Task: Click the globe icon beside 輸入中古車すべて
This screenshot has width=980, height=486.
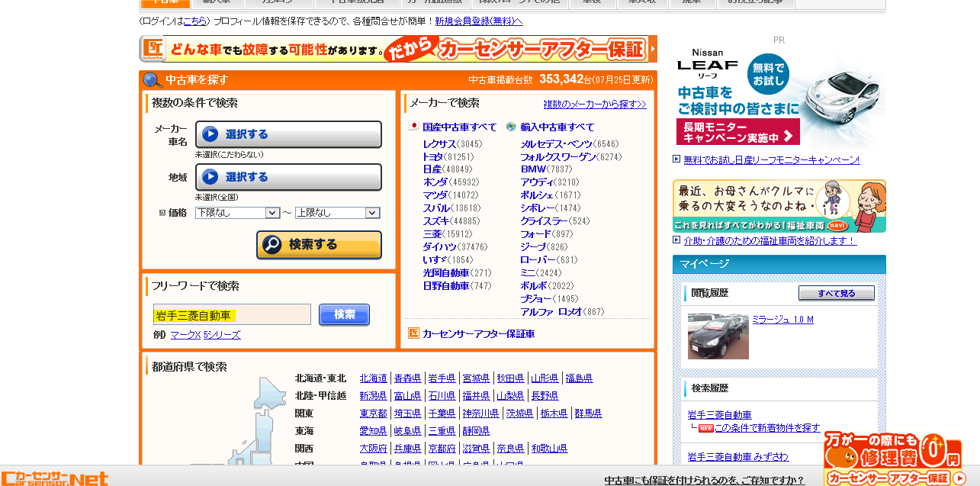Action: pos(511,127)
